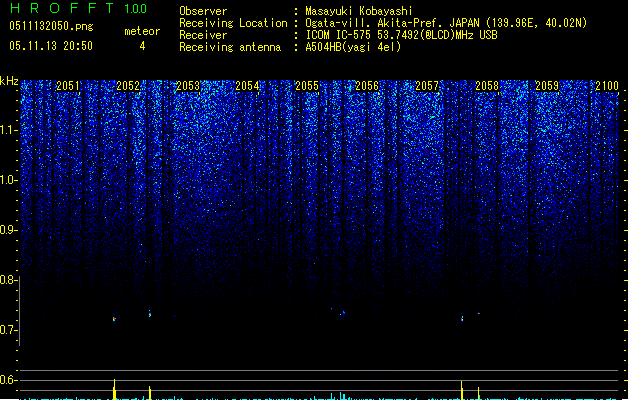Click the yellow spike just before 2058
Screen dimensions: 629x400
click(x=462, y=390)
